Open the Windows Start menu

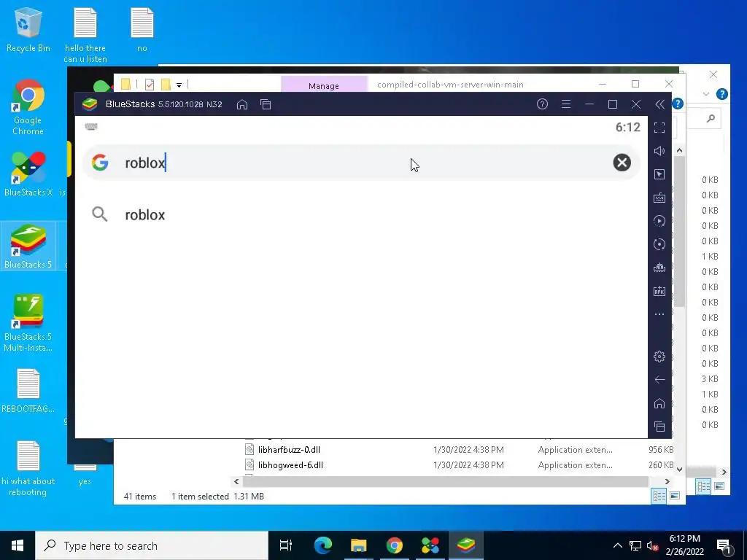18,545
